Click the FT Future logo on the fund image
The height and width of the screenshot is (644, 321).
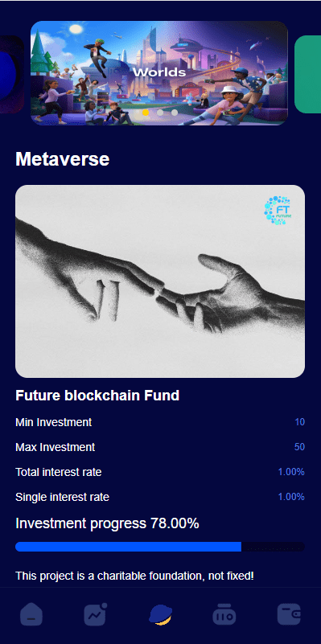click(x=278, y=211)
